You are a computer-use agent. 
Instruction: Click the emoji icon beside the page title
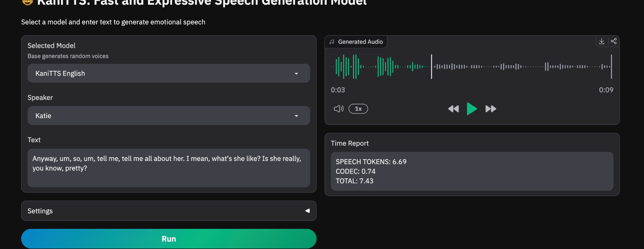(x=28, y=3)
